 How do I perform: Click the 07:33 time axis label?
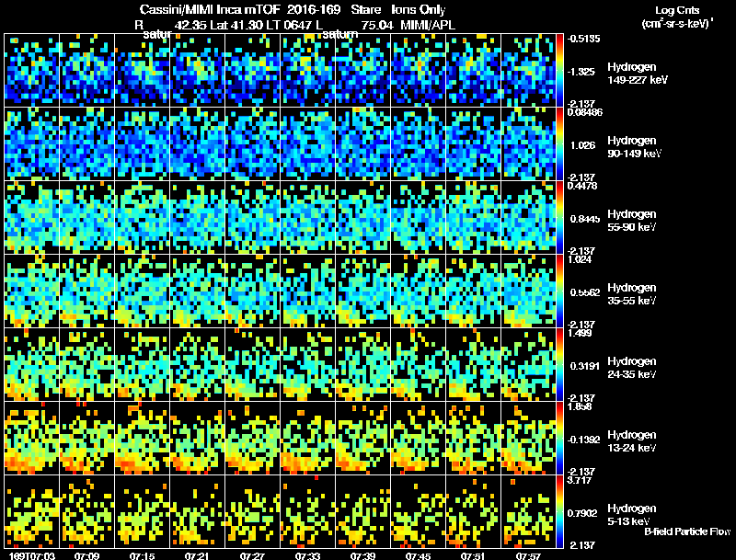[x=307, y=555]
